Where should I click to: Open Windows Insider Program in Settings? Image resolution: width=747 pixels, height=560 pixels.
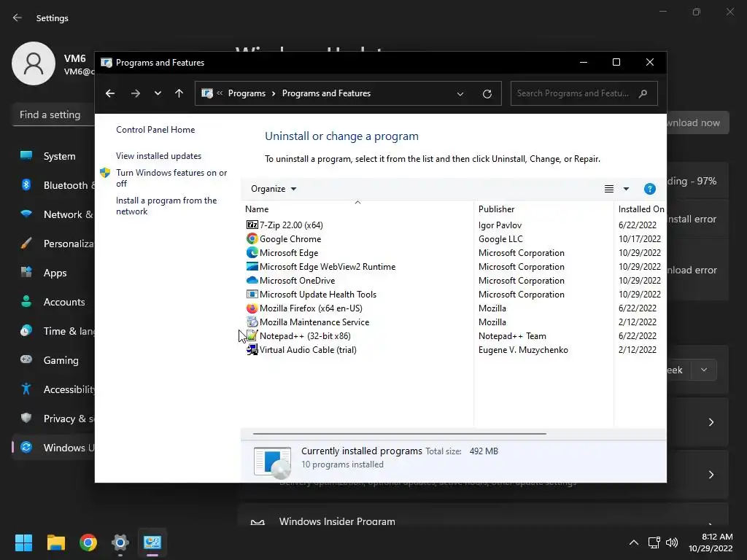[483, 517]
